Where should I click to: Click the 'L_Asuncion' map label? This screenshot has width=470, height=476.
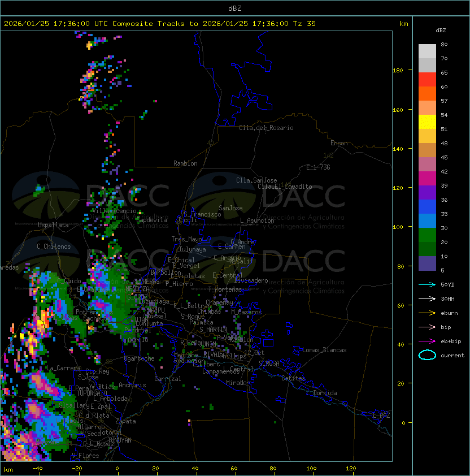pos(257,220)
